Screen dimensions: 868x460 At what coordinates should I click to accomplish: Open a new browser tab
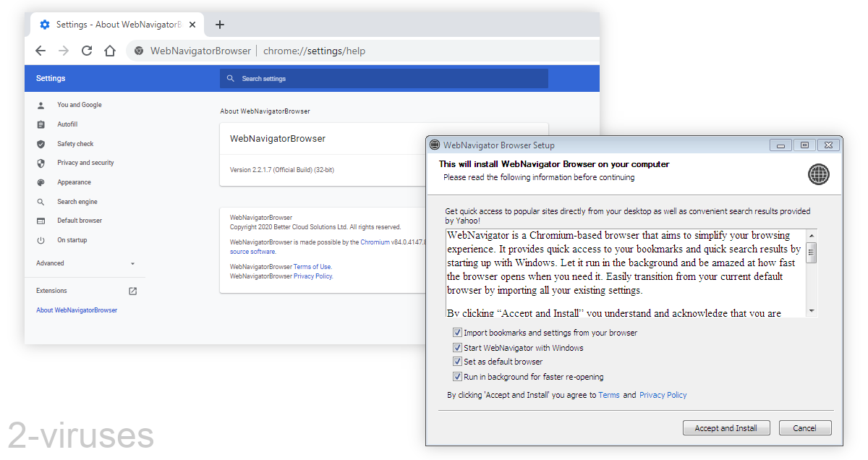(220, 25)
